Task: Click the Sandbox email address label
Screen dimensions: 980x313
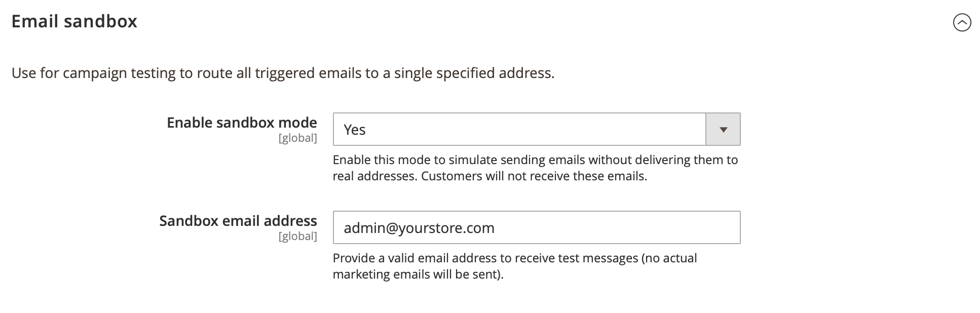Action: coord(238,220)
